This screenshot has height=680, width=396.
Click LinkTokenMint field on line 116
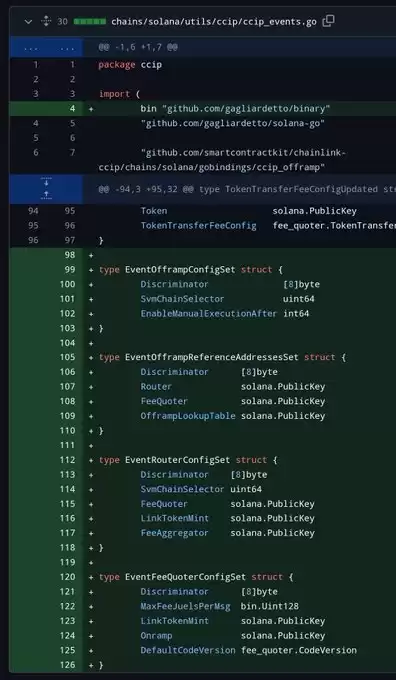pos(174,518)
